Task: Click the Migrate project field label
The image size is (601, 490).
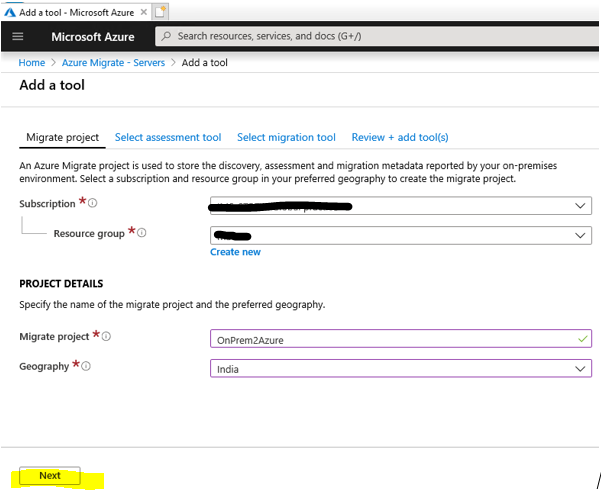Action: 54,337
